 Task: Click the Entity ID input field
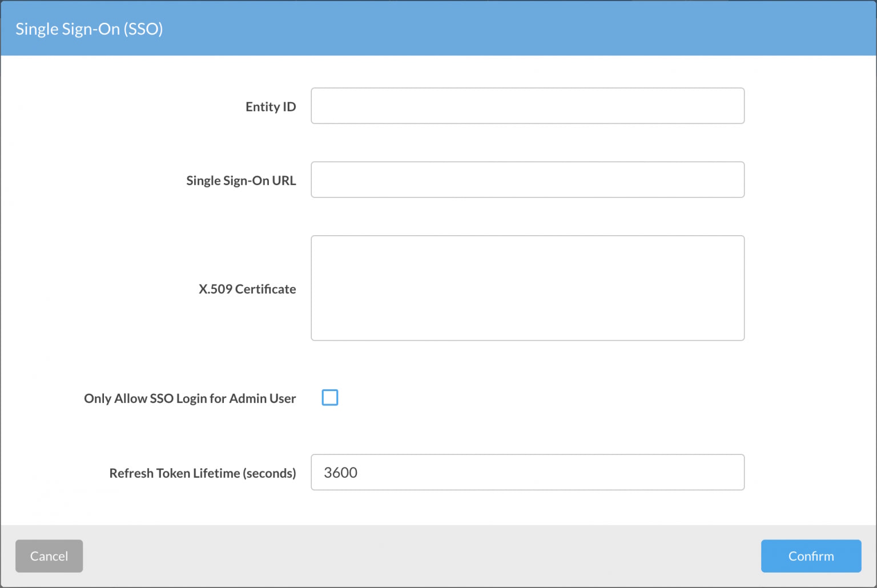(x=527, y=106)
